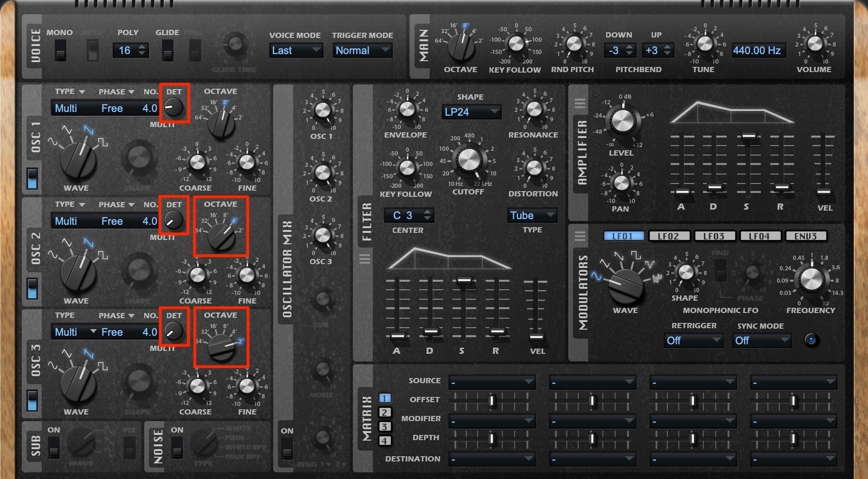Click the OSC 1 WAVE selector knob

pyautogui.click(x=78, y=159)
